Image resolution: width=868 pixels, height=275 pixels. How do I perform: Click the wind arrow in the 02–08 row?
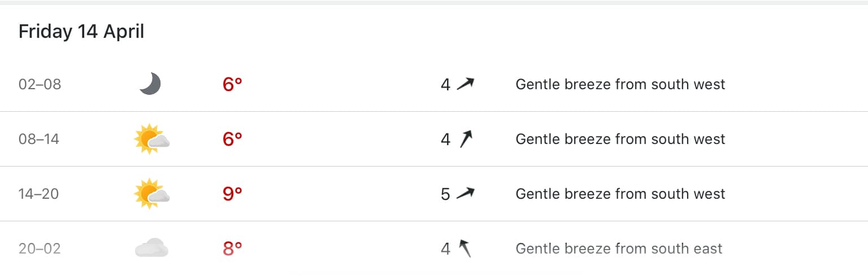point(465,85)
